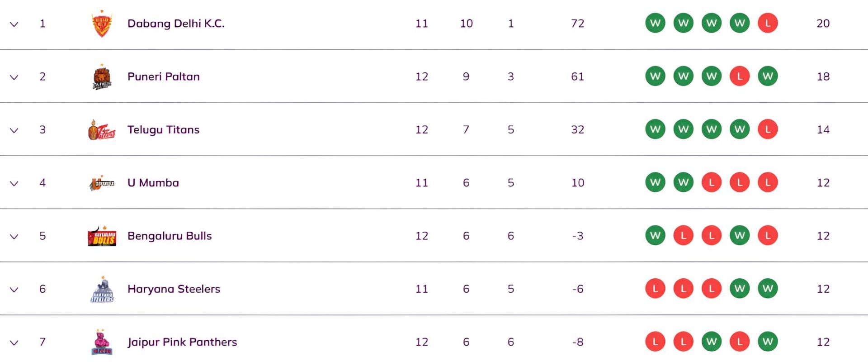Image resolution: width=868 pixels, height=362 pixels.
Task: Click Dabang Delhi's red L form badge
Action: 767,23
